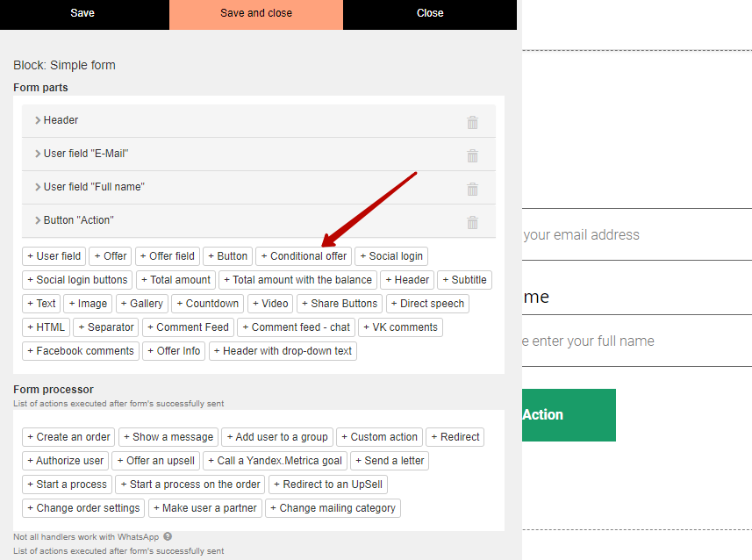This screenshot has height=560, width=752.
Task: Add a Custom action handler
Action: [x=379, y=437]
